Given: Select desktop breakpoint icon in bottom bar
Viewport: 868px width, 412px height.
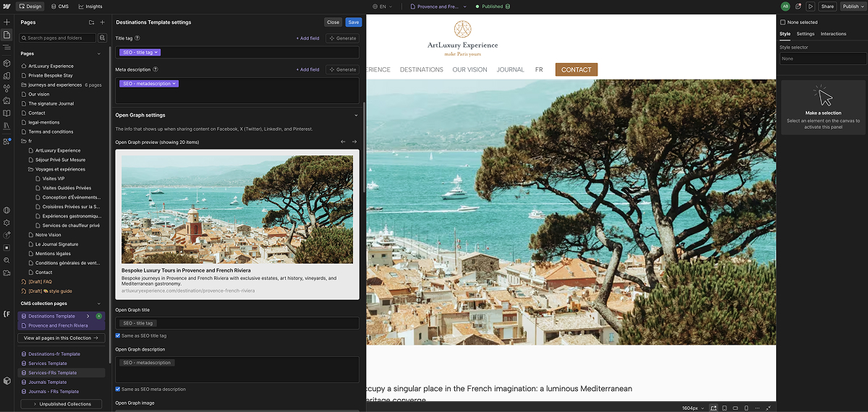Looking at the screenshot, I should 714,408.
